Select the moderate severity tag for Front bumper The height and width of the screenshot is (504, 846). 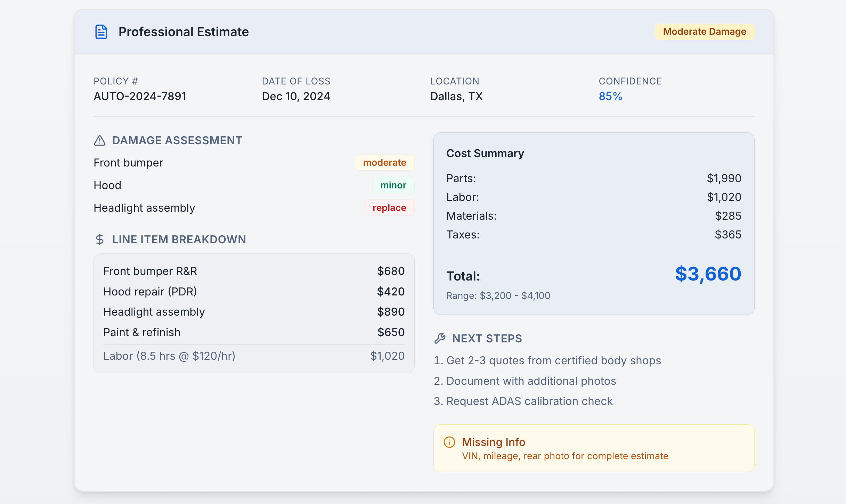[384, 163]
